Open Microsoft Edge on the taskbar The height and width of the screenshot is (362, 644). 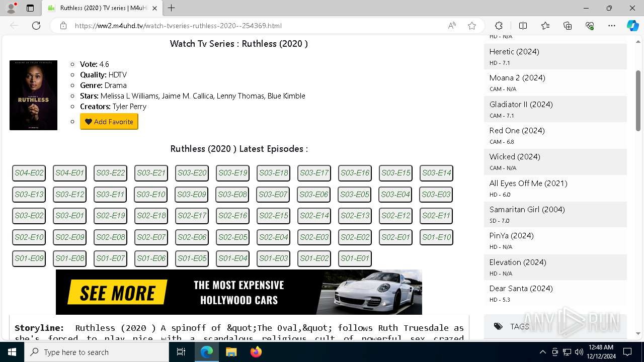coord(207,352)
